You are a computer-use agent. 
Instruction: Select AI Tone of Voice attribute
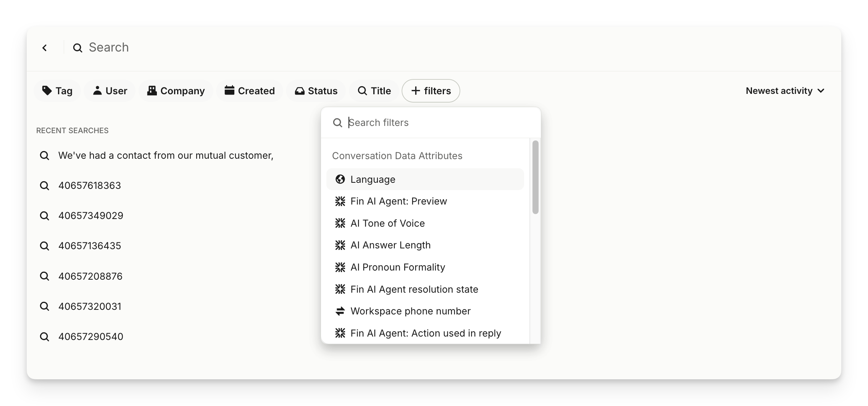(387, 223)
